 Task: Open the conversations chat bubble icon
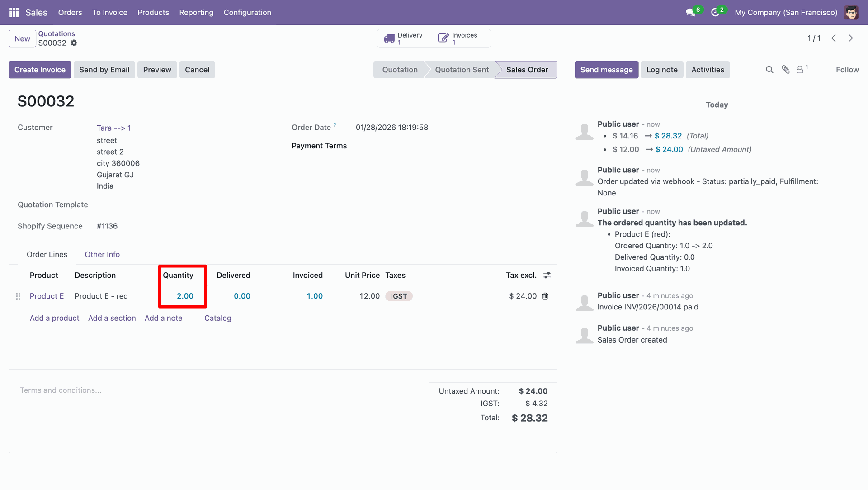690,13
